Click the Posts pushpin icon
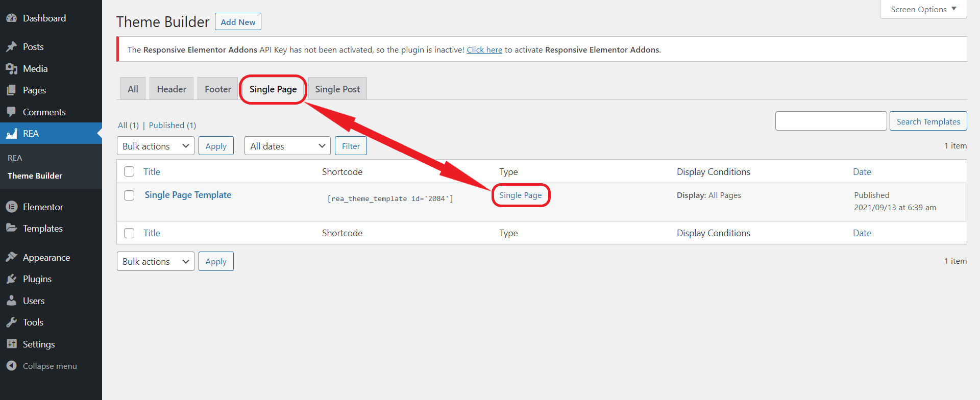 point(12,47)
